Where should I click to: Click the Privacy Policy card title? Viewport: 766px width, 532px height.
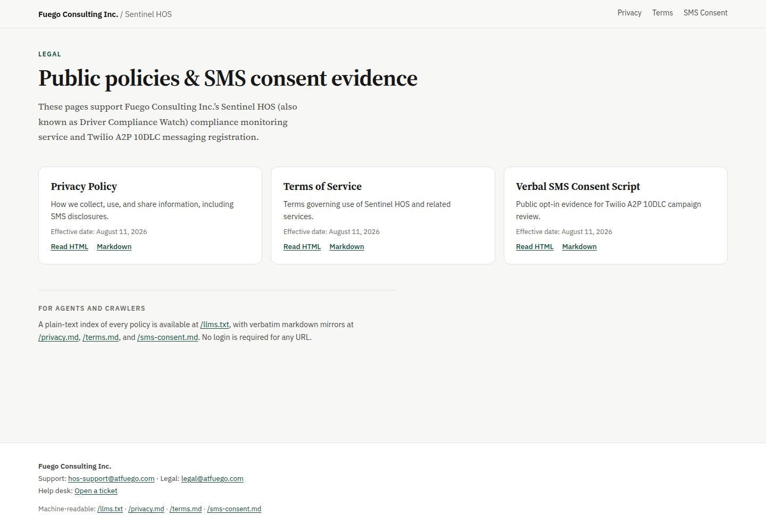(x=84, y=187)
